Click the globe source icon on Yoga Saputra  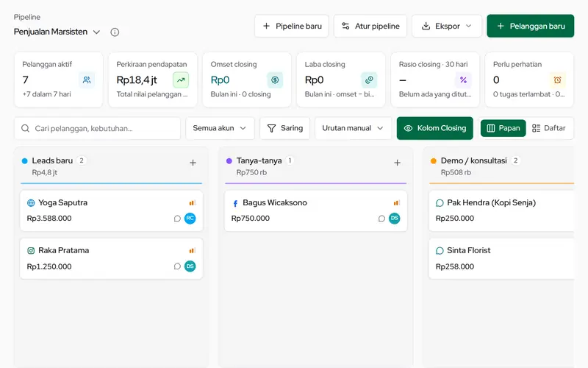[31, 203]
